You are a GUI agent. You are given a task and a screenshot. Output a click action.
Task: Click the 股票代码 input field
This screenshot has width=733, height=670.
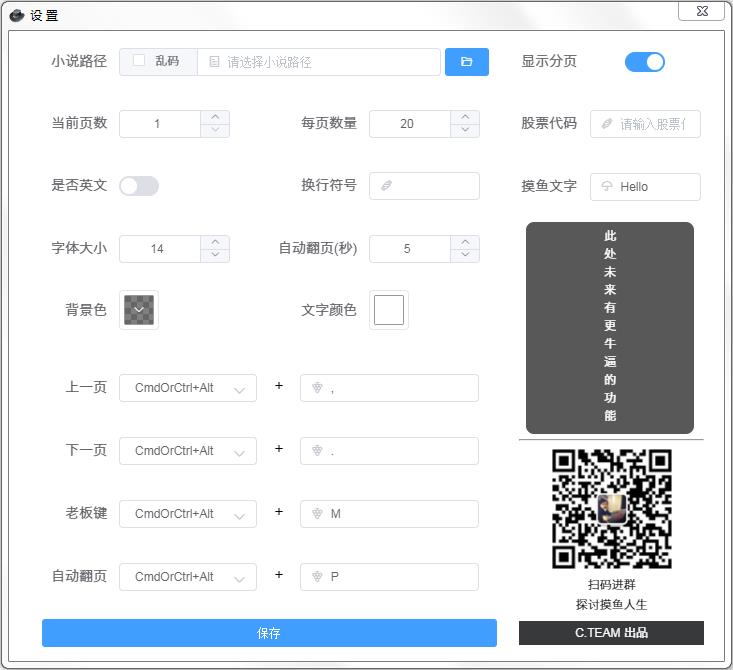click(x=655, y=124)
